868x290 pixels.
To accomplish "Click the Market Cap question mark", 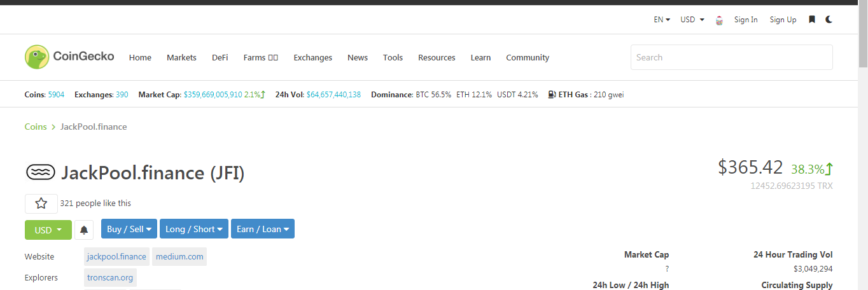I will [x=667, y=269].
